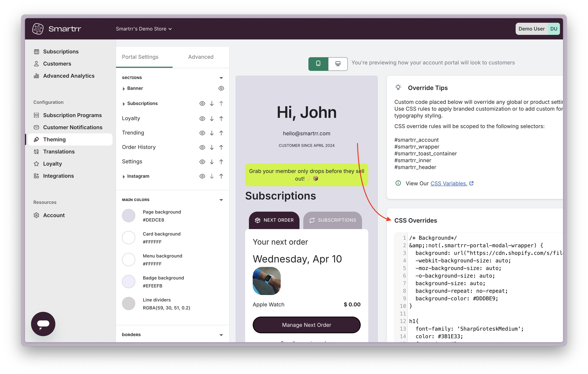Viewport: 588px width, 374px height.
Task: Open the chat support bubble
Action: click(43, 324)
